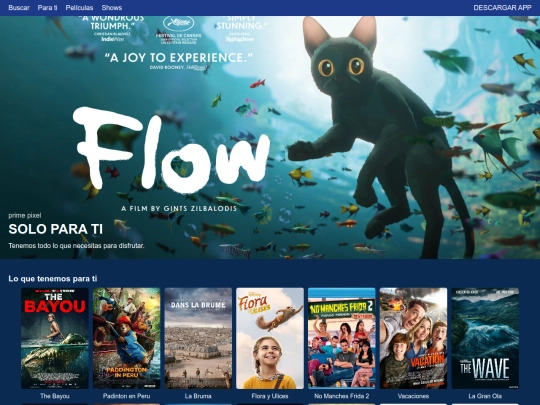Open the Flow featured banner
The image size is (540, 405).
tap(270, 137)
